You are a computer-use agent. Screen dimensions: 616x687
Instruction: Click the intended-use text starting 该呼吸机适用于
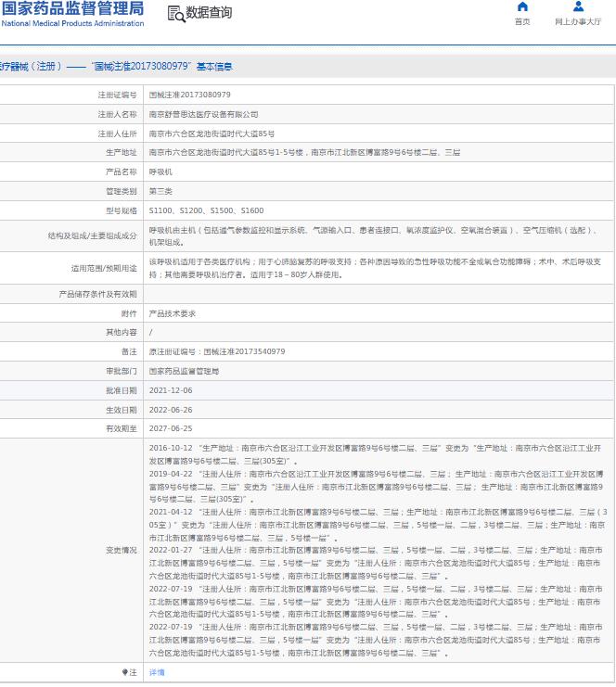pos(375,268)
